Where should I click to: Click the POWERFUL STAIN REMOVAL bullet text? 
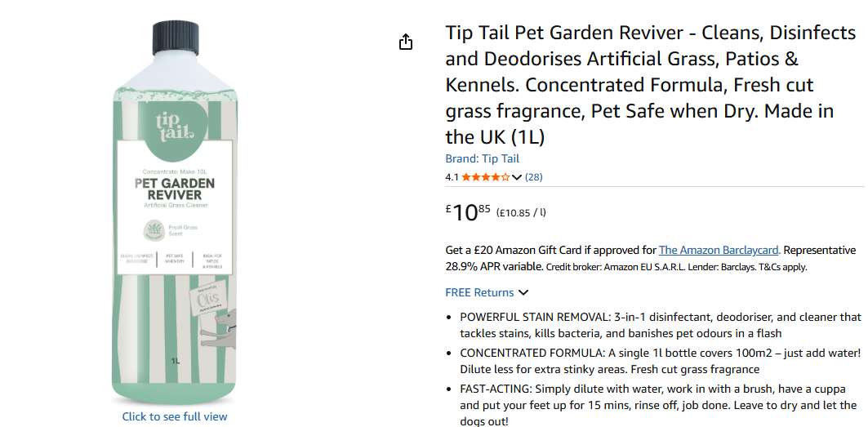(661, 325)
